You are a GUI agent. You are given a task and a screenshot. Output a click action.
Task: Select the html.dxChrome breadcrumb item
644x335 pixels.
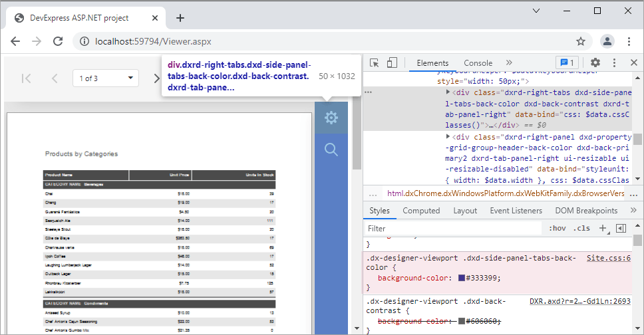[506, 193]
